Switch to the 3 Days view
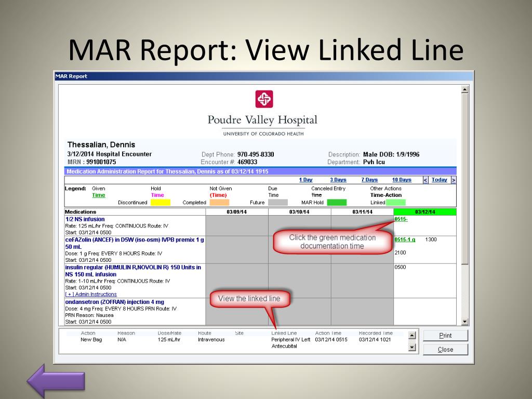The height and width of the screenshot is (399, 532). 338,180
